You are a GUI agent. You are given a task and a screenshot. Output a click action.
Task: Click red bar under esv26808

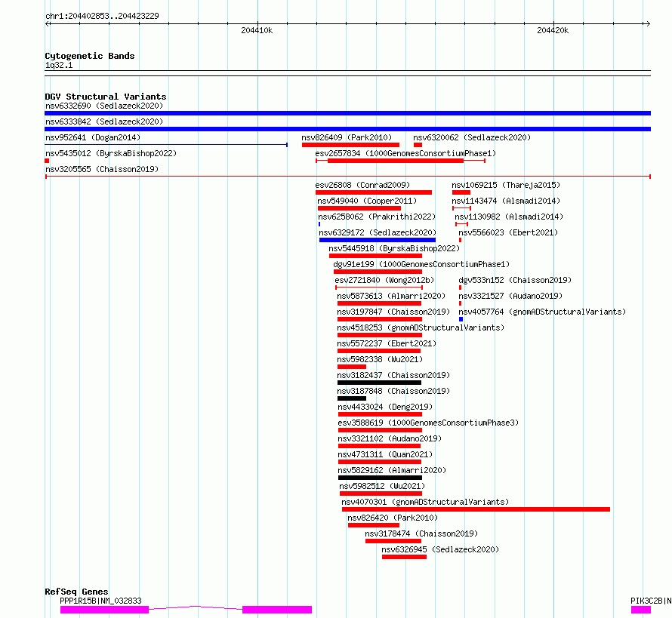pyautogui.click(x=374, y=192)
